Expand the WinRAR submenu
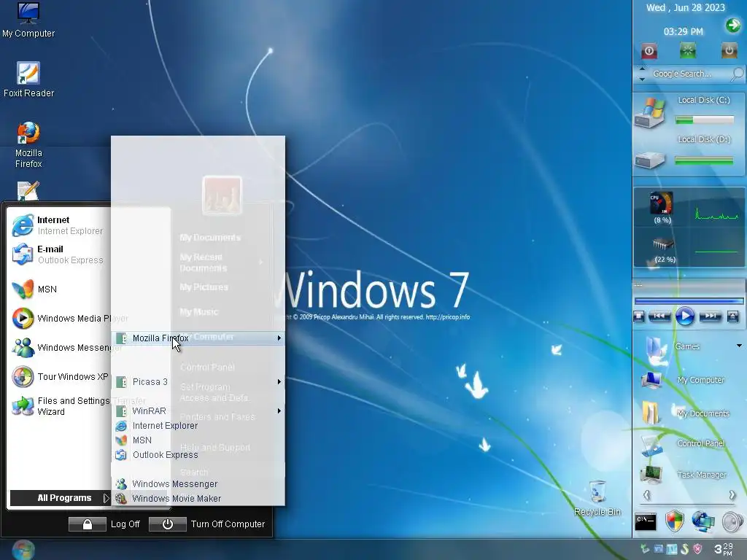 pos(198,411)
